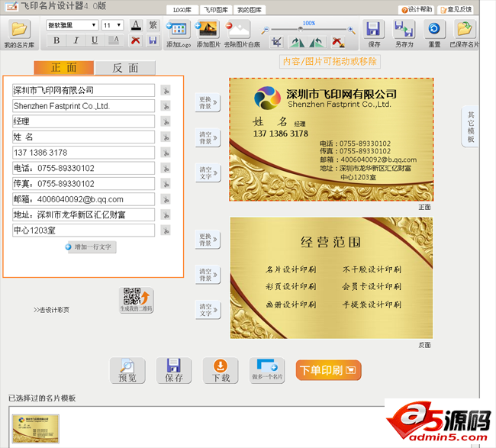Delete the 经理 text line with scissors icon
This screenshot has height=448, width=496.
tap(166, 121)
